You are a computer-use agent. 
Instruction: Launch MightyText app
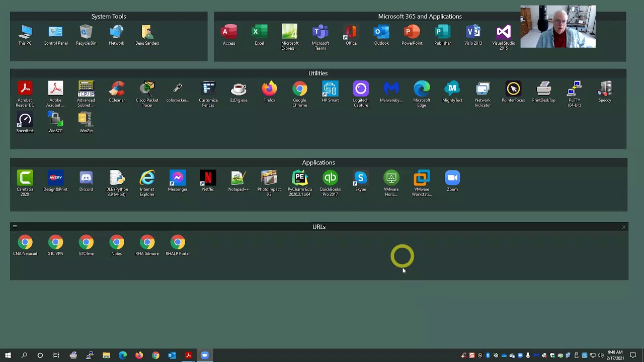coord(452,92)
